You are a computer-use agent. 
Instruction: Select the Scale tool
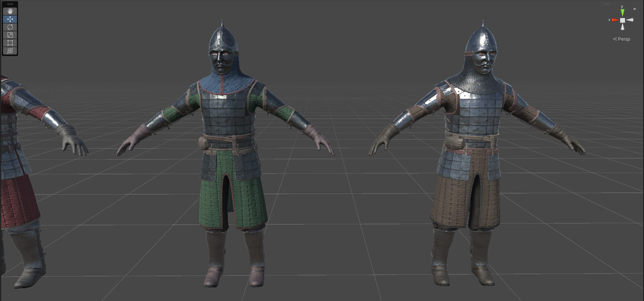(10, 35)
